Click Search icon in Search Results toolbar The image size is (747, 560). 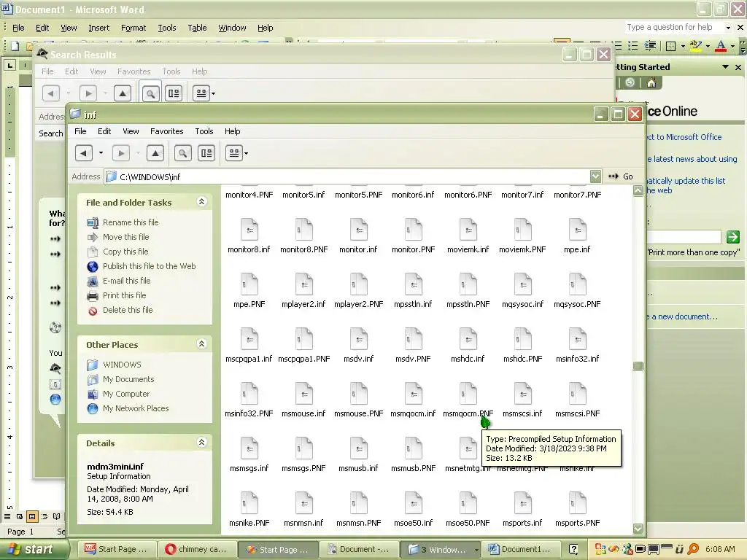[x=150, y=93]
